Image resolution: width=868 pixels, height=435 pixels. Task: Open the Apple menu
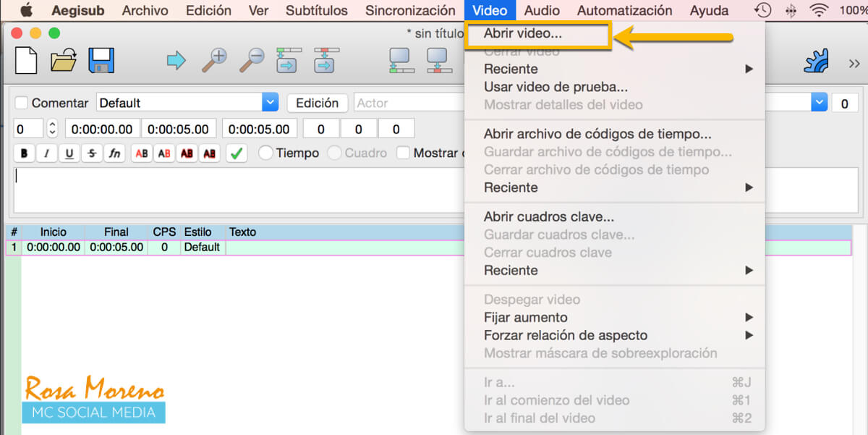coord(27,10)
